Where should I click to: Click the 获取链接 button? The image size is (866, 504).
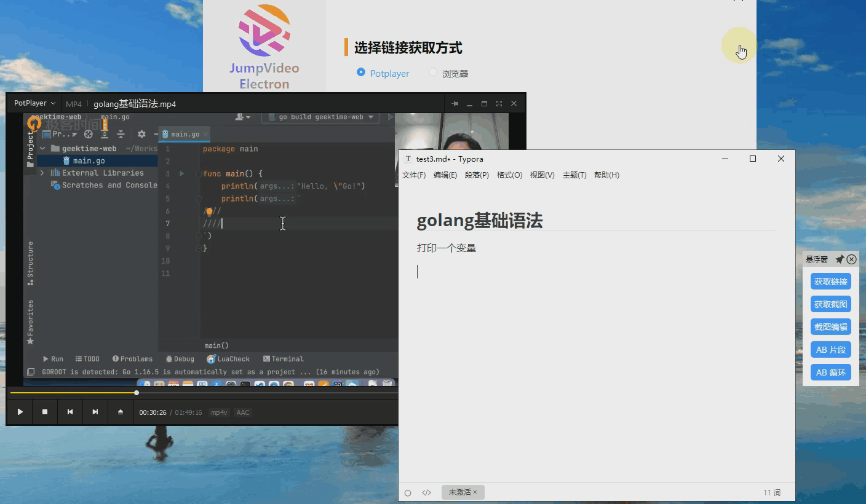pos(830,282)
